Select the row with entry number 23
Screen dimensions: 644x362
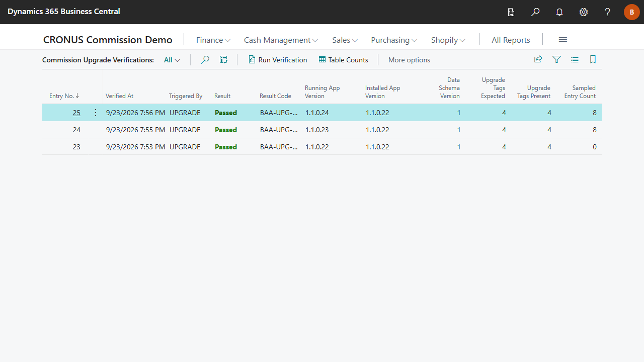coord(322,147)
